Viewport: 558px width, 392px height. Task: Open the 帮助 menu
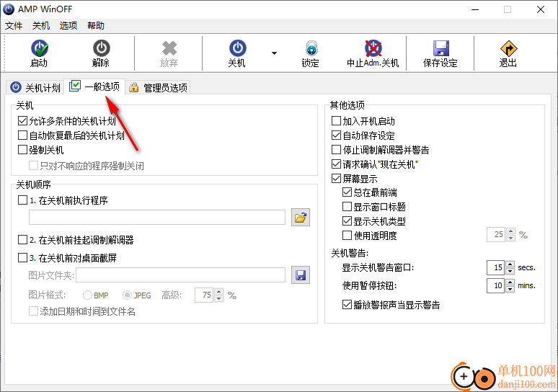96,26
